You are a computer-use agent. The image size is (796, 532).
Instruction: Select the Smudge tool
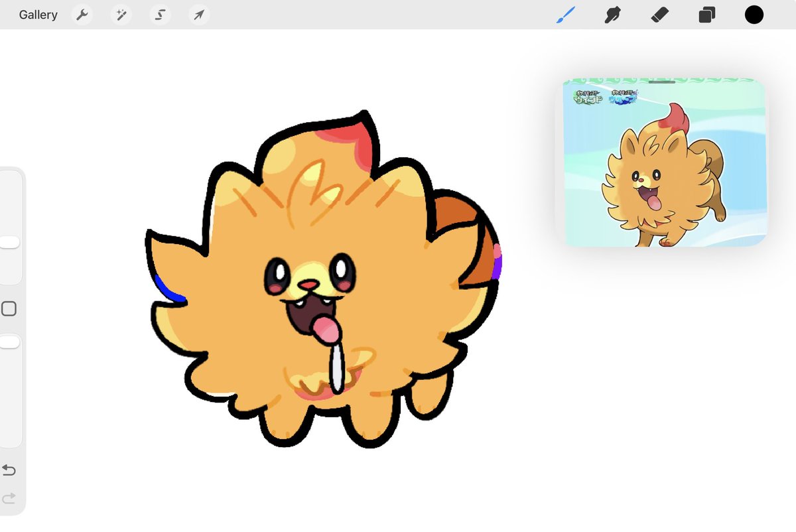(x=612, y=15)
